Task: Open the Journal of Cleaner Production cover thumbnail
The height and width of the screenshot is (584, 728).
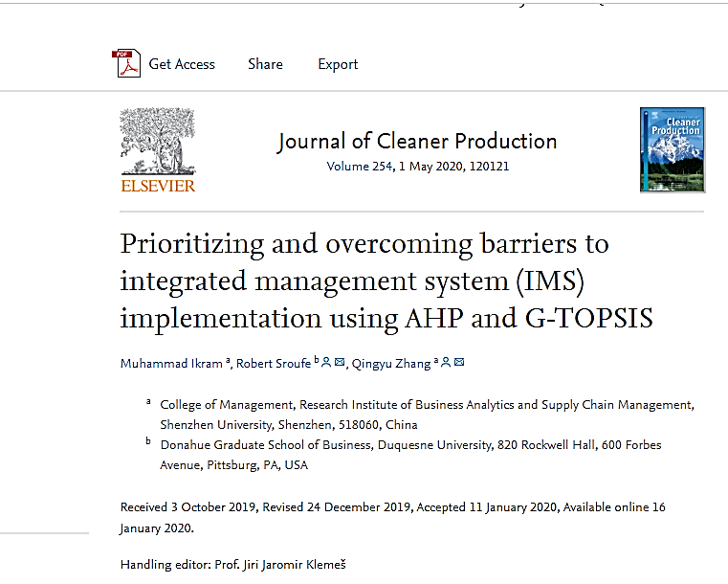Action: (x=672, y=150)
